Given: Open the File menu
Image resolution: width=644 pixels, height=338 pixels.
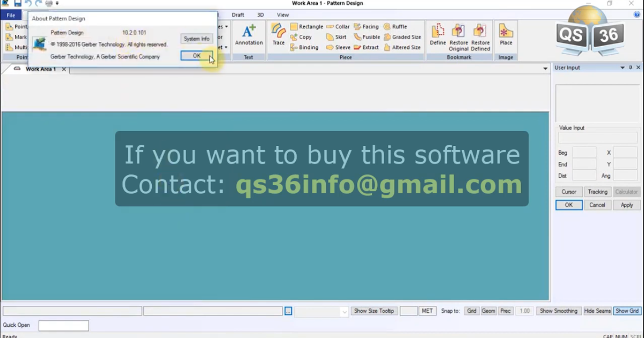Looking at the screenshot, I should point(11,15).
